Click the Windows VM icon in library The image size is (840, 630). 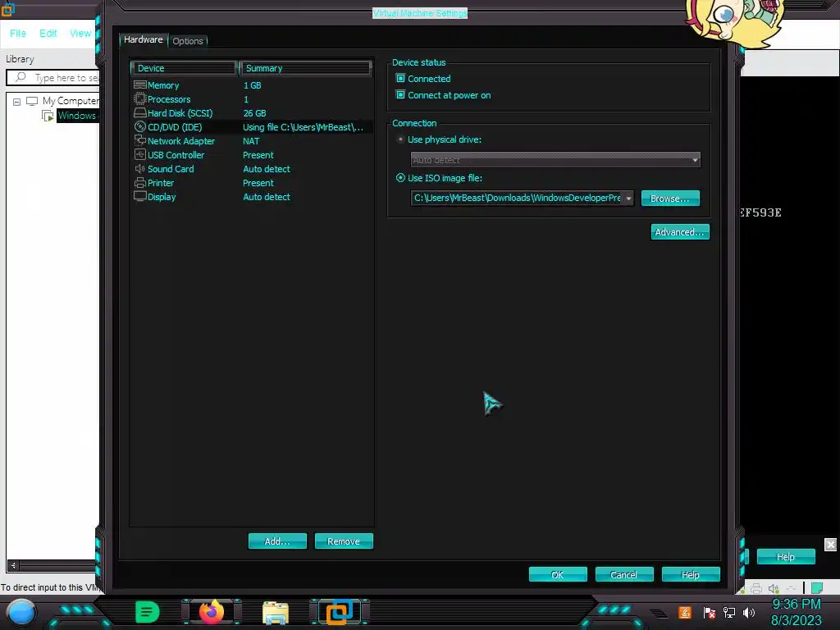pyautogui.click(x=48, y=116)
